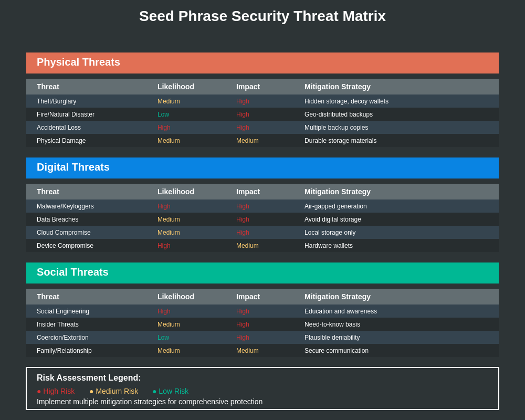Click Malware/Keyloggers threat name
Screen dimensions: 525x420
coord(65,206)
